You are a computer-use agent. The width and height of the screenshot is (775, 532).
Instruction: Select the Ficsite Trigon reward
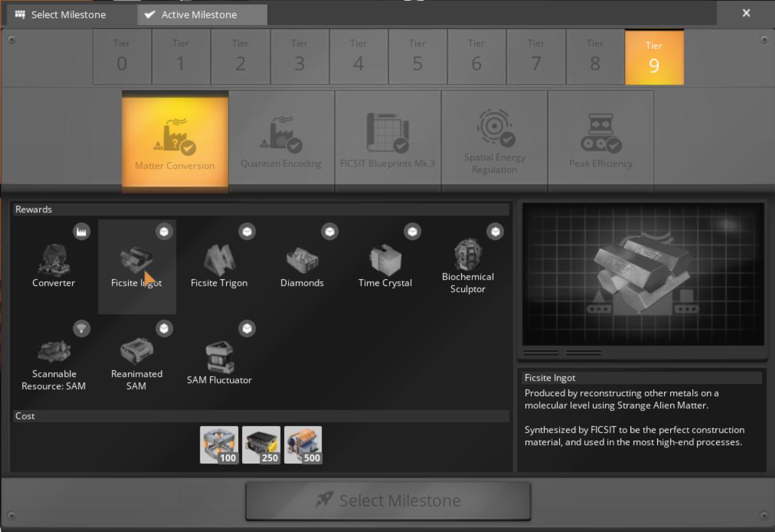pyautogui.click(x=219, y=267)
